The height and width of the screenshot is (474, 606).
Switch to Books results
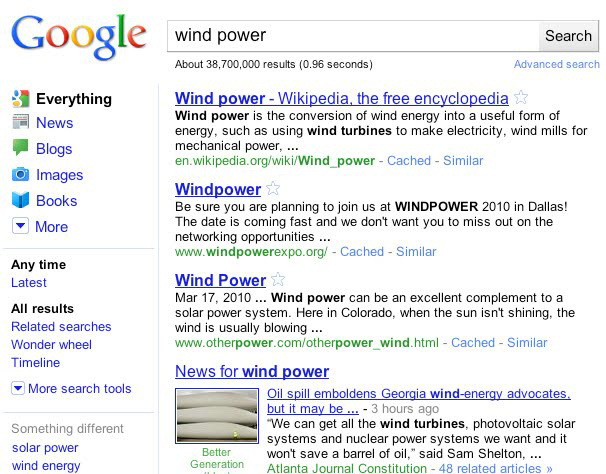(x=56, y=201)
